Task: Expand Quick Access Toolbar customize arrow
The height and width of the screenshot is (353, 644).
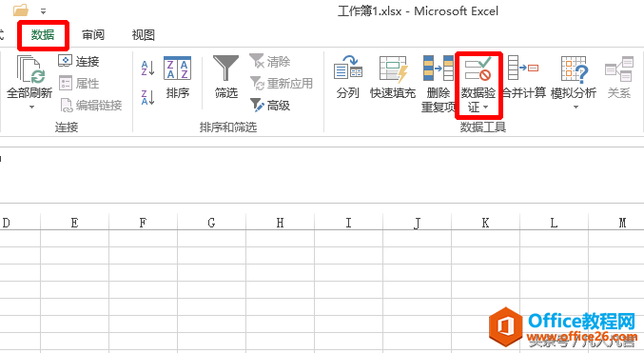Action: [43, 11]
